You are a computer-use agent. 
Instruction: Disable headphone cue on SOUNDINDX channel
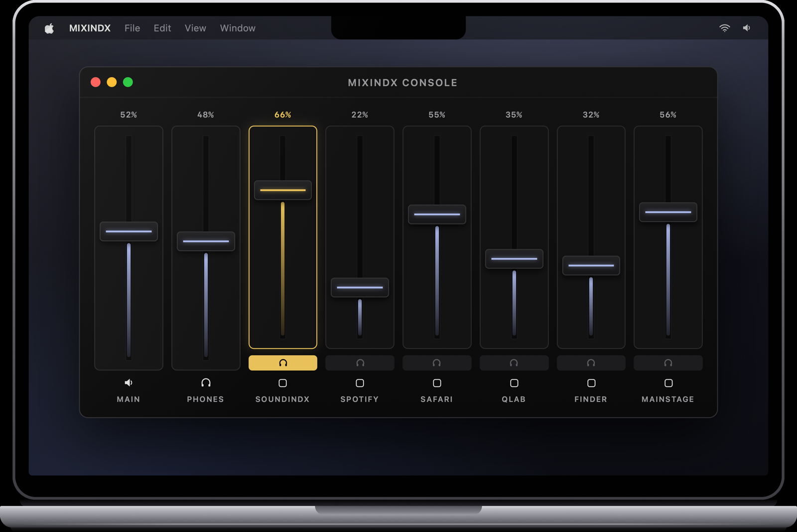coord(283,363)
